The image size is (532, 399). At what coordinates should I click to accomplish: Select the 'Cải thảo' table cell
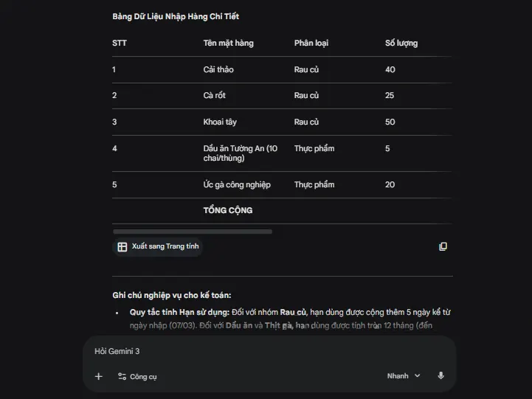tap(218, 69)
